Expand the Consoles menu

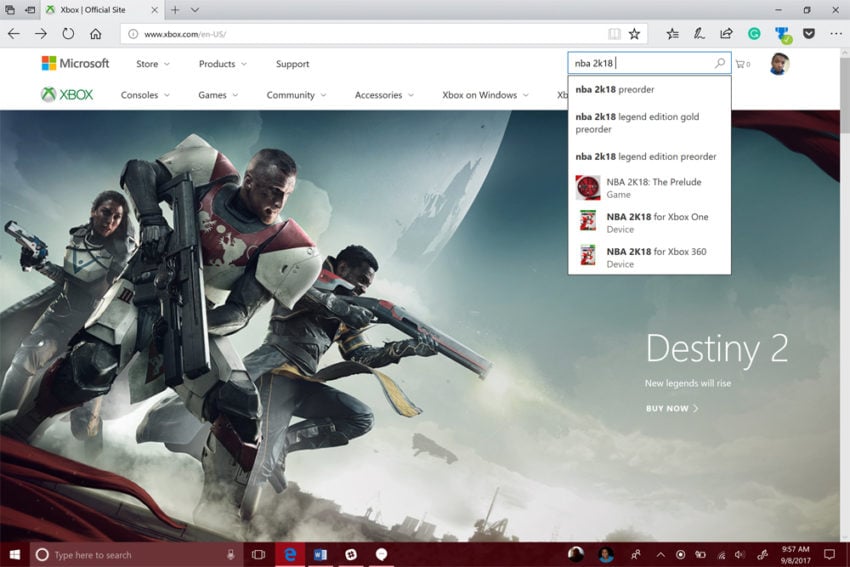click(145, 95)
